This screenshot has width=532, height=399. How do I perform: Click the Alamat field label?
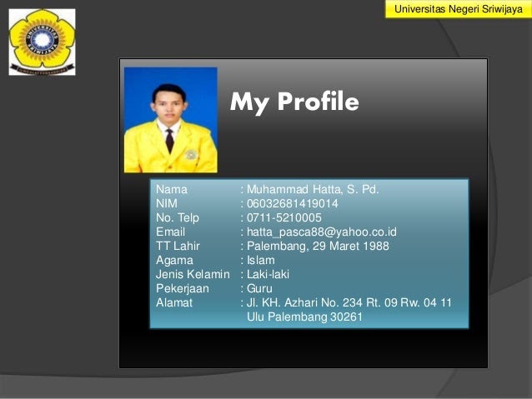174,302
